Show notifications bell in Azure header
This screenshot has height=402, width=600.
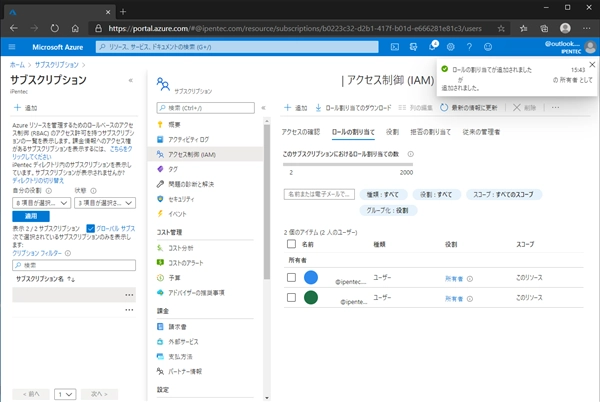click(432, 47)
